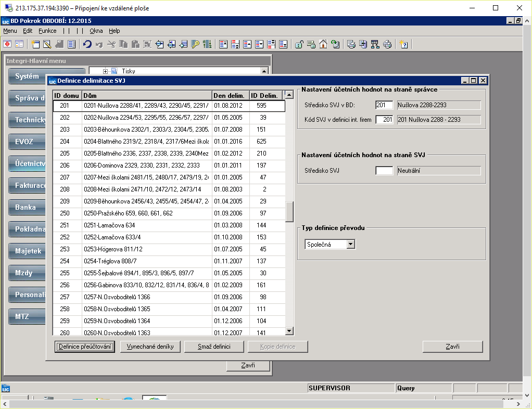Open the Společná transfer type dropdown

351,244
